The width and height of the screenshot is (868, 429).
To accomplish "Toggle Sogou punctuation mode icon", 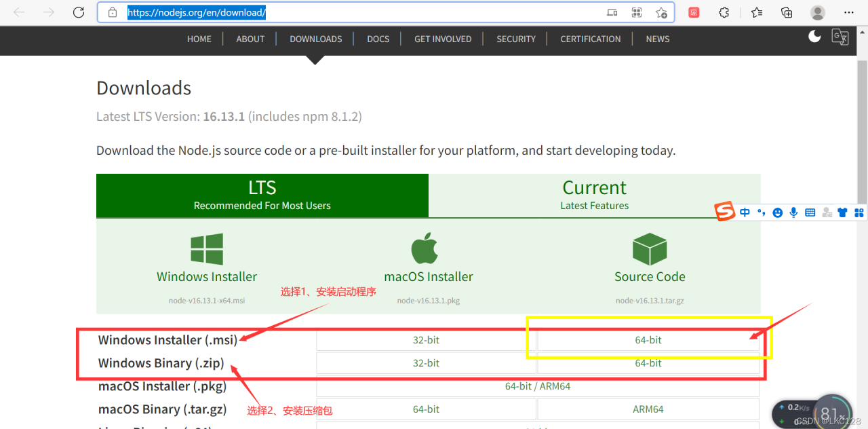I will click(761, 212).
